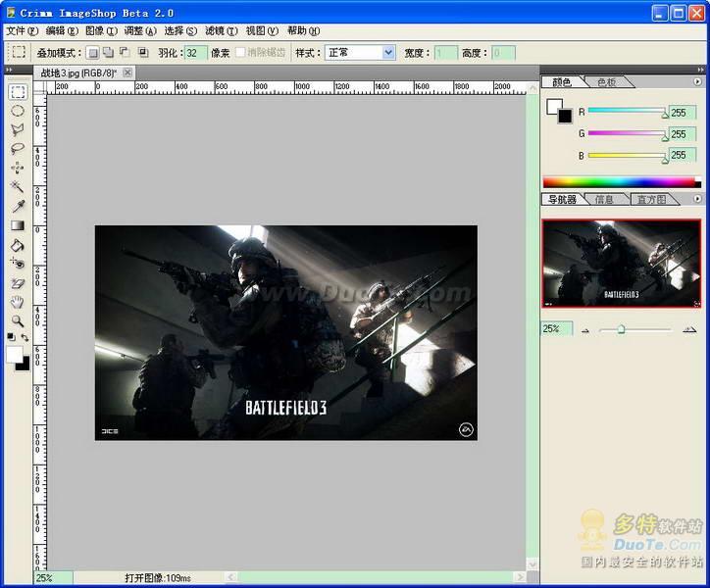Viewport: 710px width, 588px height.
Task: Open the 滤镜 menu
Action: (221, 30)
